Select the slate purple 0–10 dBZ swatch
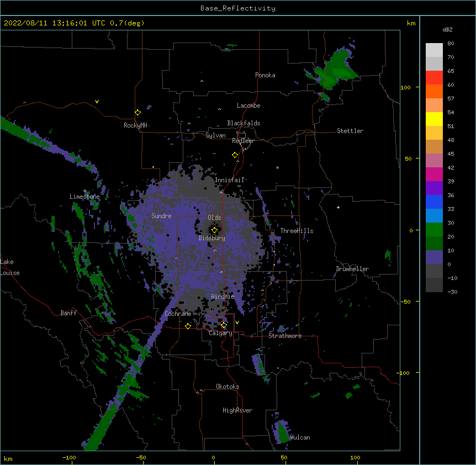 (434, 257)
